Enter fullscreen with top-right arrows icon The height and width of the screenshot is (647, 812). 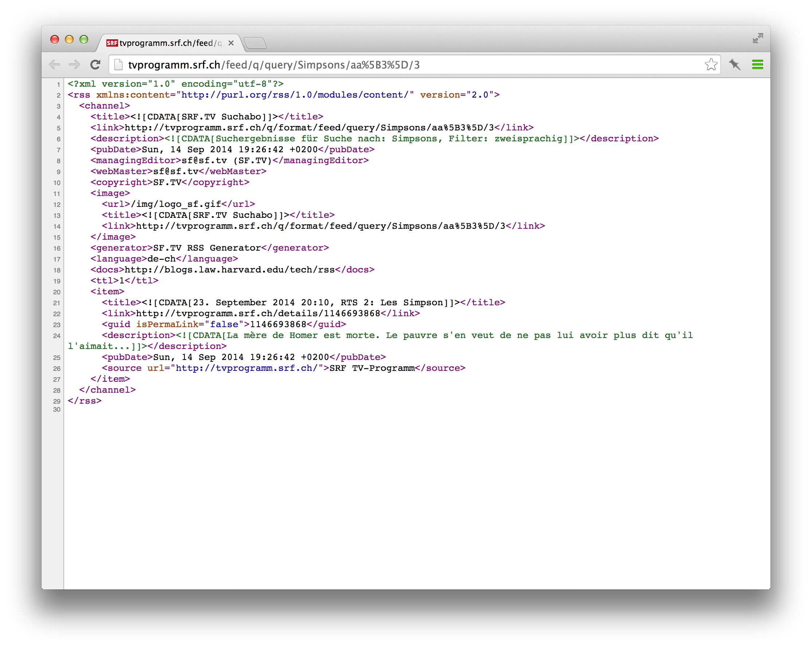click(758, 38)
